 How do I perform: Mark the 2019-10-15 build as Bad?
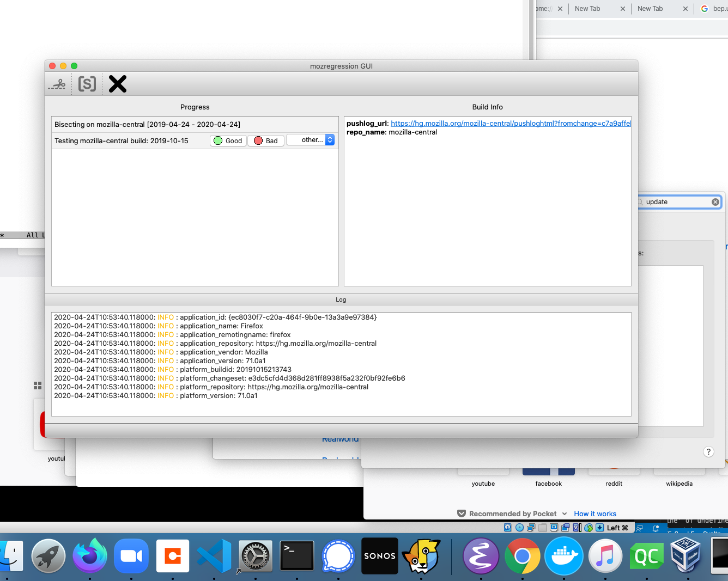pyautogui.click(x=266, y=140)
